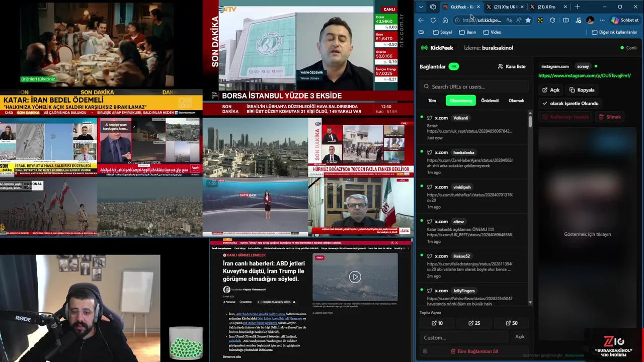
Task: Click Tüm Bağlantıları Sil
Action: (x=474, y=351)
